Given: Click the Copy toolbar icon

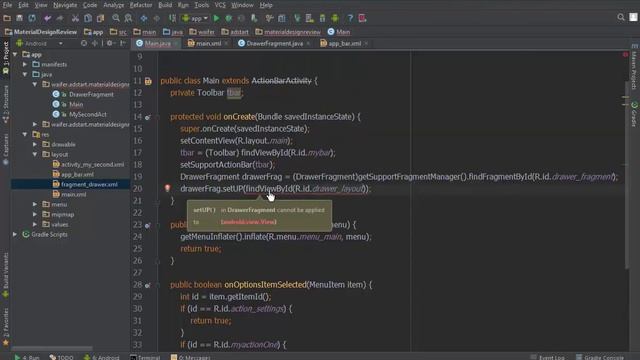Looking at the screenshot, I should [x=88, y=18].
